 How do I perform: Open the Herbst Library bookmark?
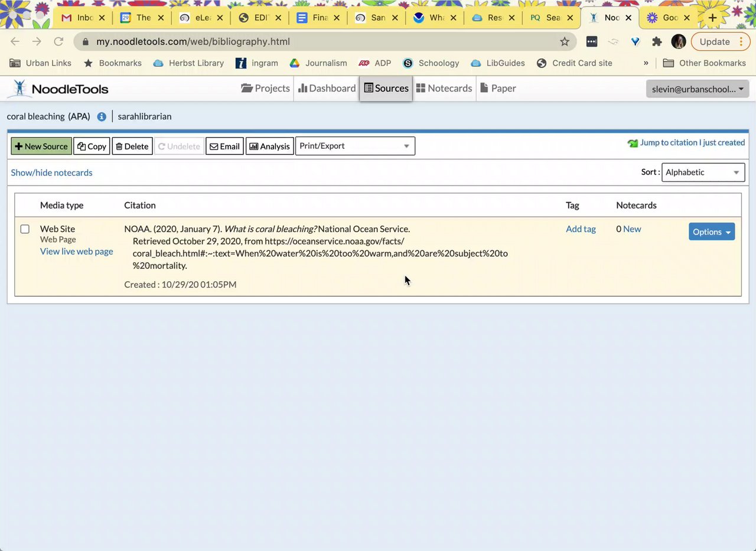pos(188,63)
